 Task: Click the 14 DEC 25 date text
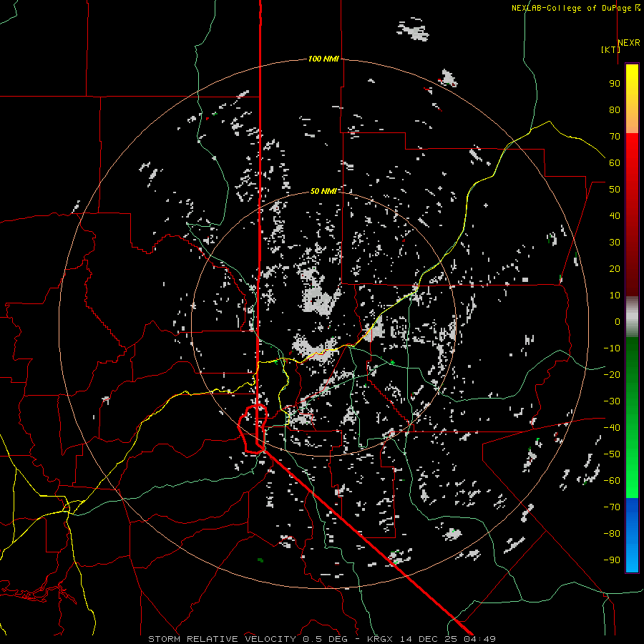[x=427, y=639]
